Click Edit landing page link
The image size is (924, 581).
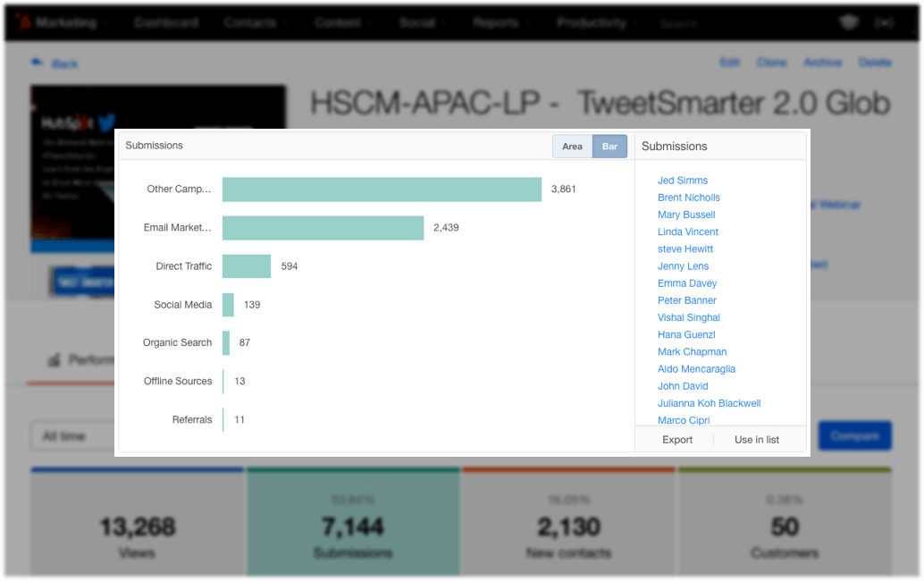[729, 62]
